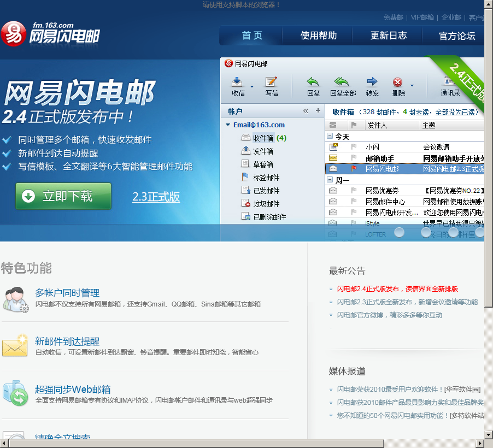Click the new mail envelope feature icon
Viewport: 493px width, 448px height.
coord(15,345)
